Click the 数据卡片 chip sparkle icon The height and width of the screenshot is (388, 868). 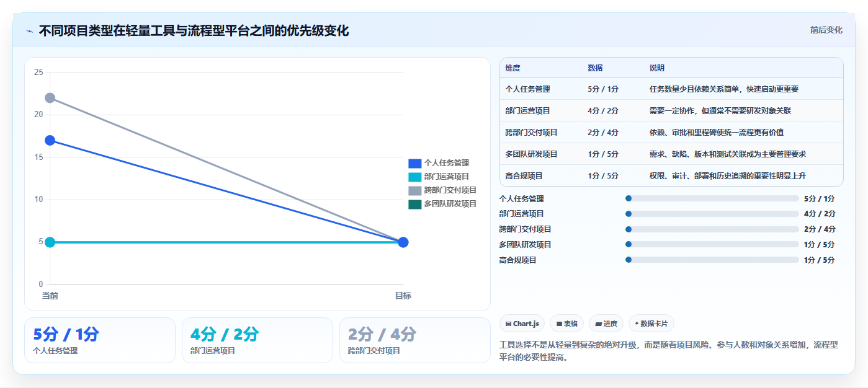(x=637, y=324)
